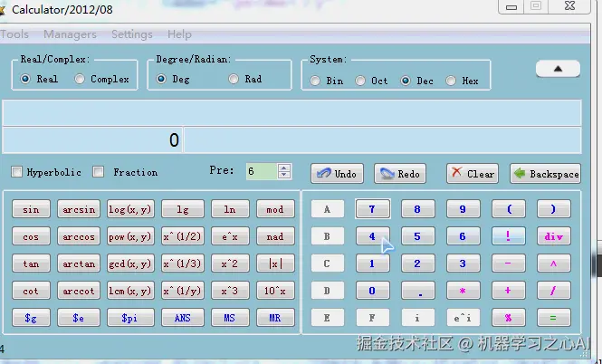Click the green equals key
Image resolution: width=602 pixels, height=364 pixels.
pos(554,318)
